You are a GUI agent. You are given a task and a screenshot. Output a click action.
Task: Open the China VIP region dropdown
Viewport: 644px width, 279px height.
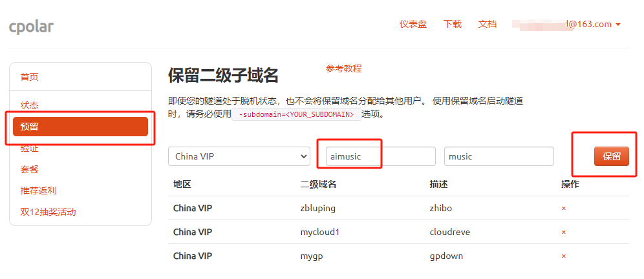tap(239, 156)
